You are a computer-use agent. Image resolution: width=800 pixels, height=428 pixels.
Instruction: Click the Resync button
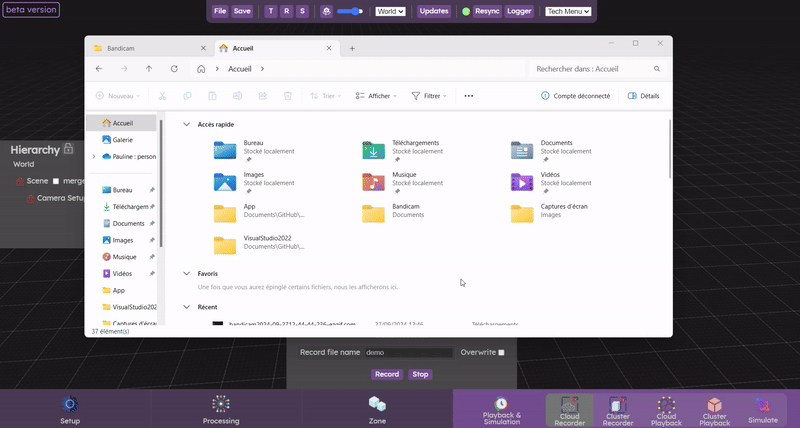click(x=487, y=11)
